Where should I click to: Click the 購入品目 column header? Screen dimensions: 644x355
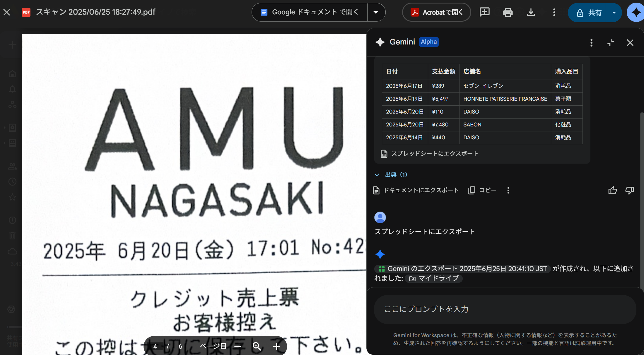tap(567, 72)
